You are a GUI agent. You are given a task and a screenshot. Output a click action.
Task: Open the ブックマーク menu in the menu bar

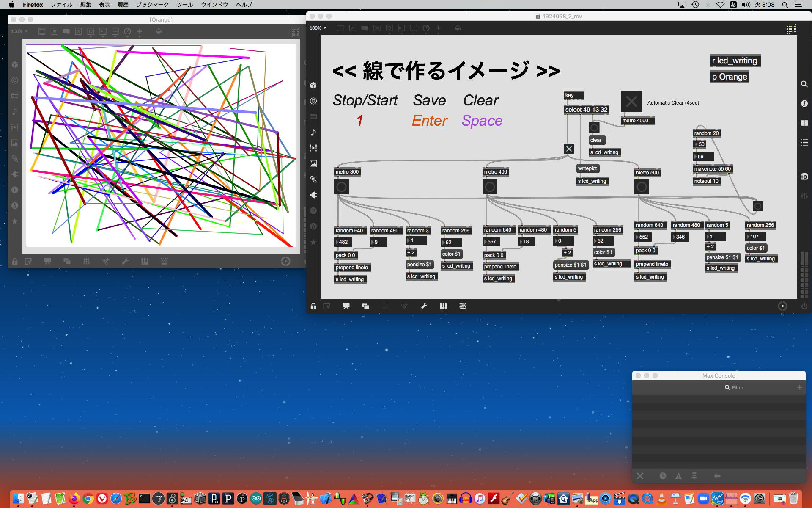(152, 5)
